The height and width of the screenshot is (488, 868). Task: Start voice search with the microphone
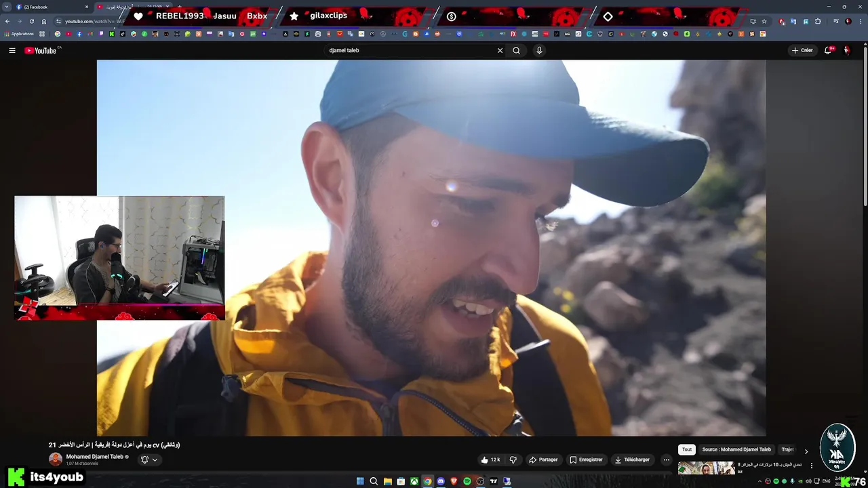click(x=539, y=50)
